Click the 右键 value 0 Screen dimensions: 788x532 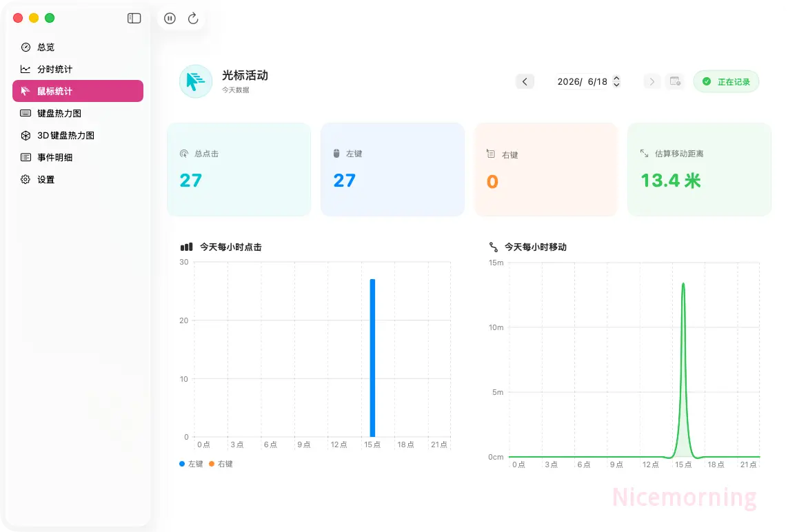click(x=492, y=181)
